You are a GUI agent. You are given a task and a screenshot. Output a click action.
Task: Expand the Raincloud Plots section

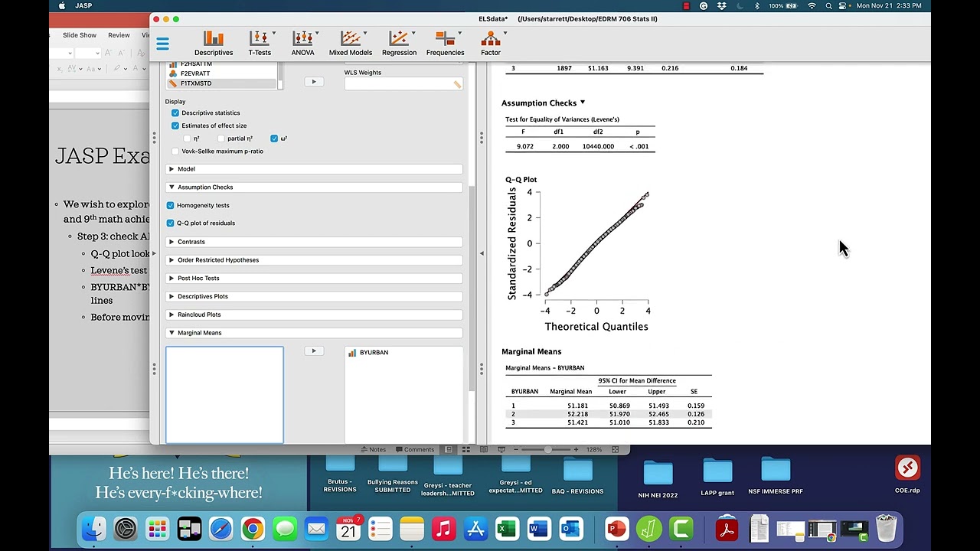coord(314,315)
